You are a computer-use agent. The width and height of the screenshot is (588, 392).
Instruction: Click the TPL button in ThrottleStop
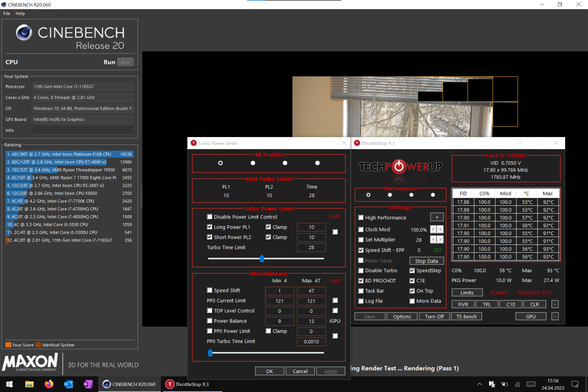(487, 304)
